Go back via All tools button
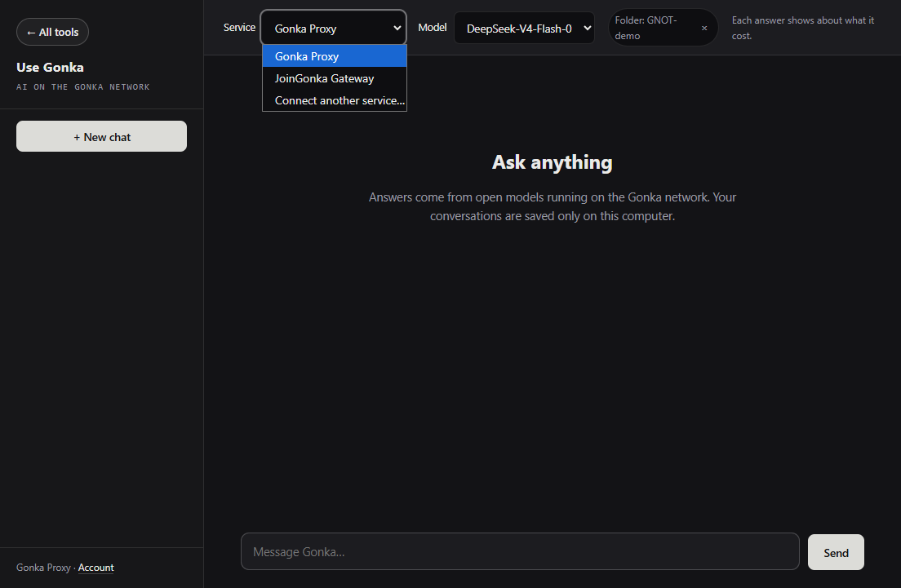Image resolution: width=901 pixels, height=588 pixels. click(52, 32)
